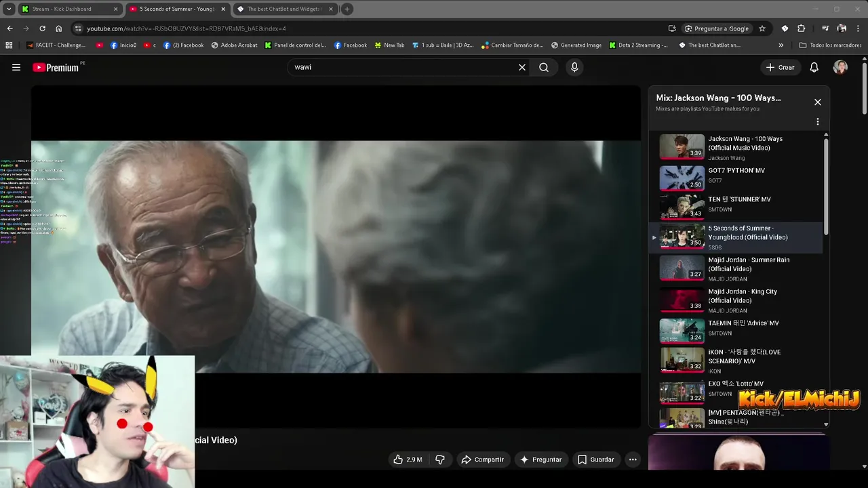
Task: Clear the search box with the X icon
Action: (522, 67)
